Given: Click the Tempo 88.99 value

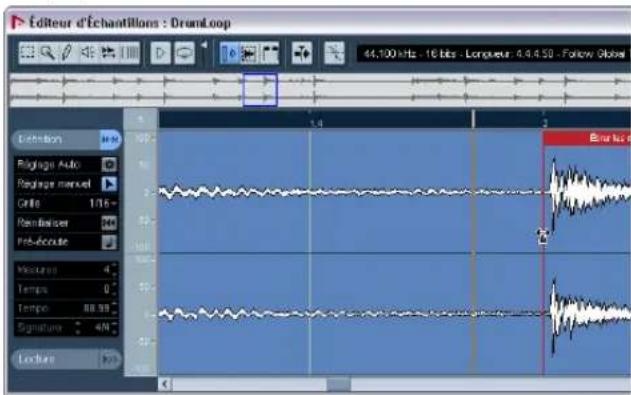Looking at the screenshot, I should [x=97, y=308].
